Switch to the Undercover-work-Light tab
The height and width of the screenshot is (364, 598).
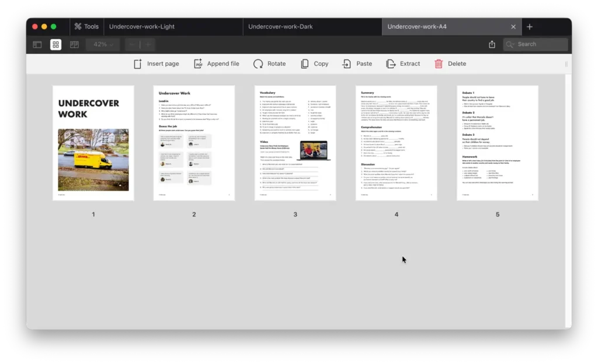pos(142,27)
